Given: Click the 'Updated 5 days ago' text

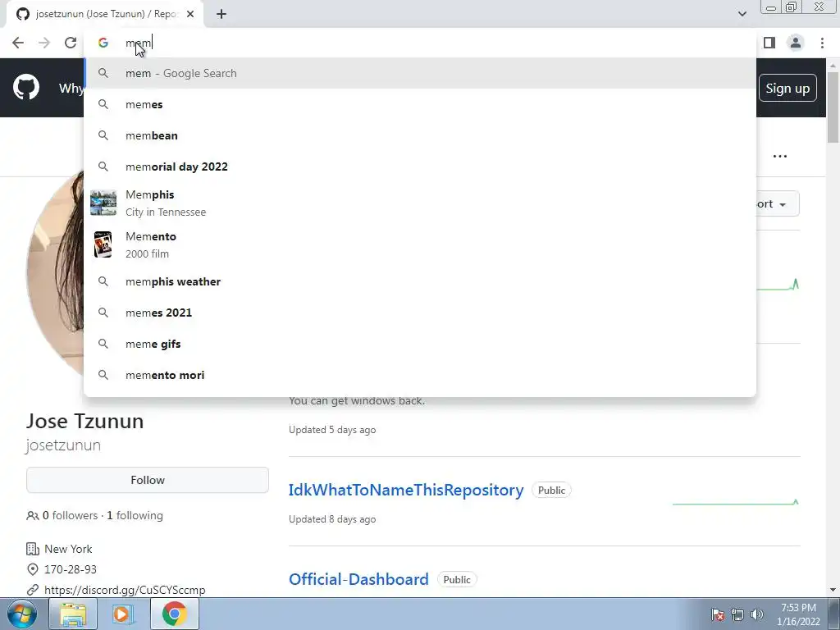Looking at the screenshot, I should click(332, 430).
